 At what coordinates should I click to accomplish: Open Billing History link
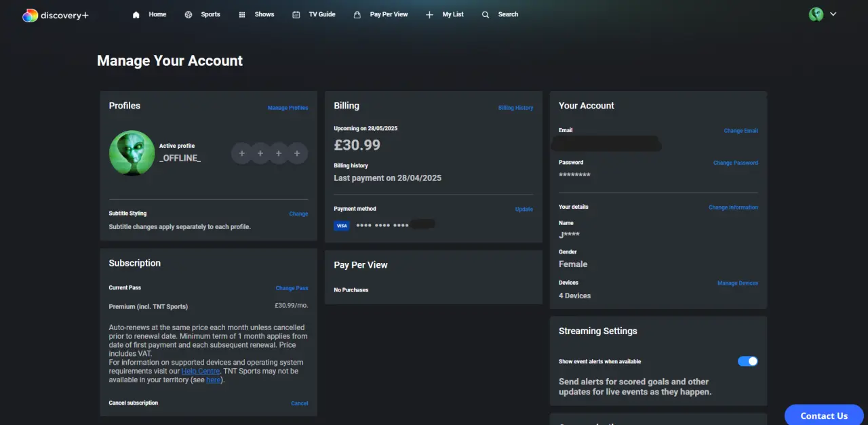coord(515,108)
